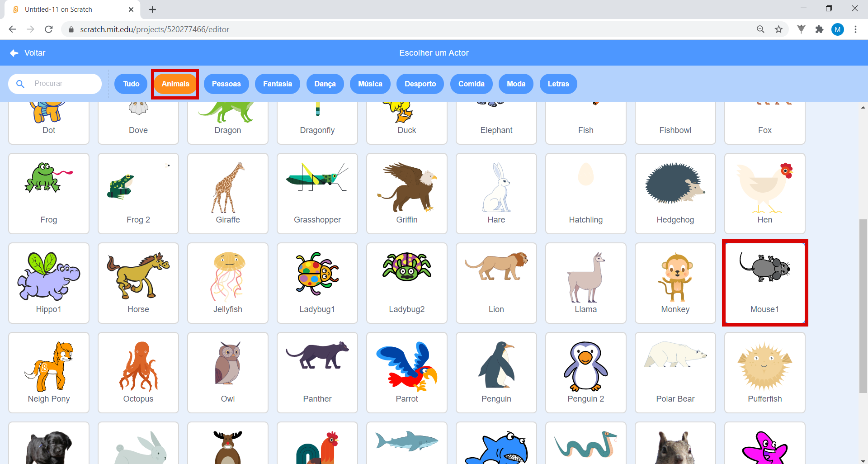
Task: Open the Letras category
Action: tap(558, 84)
